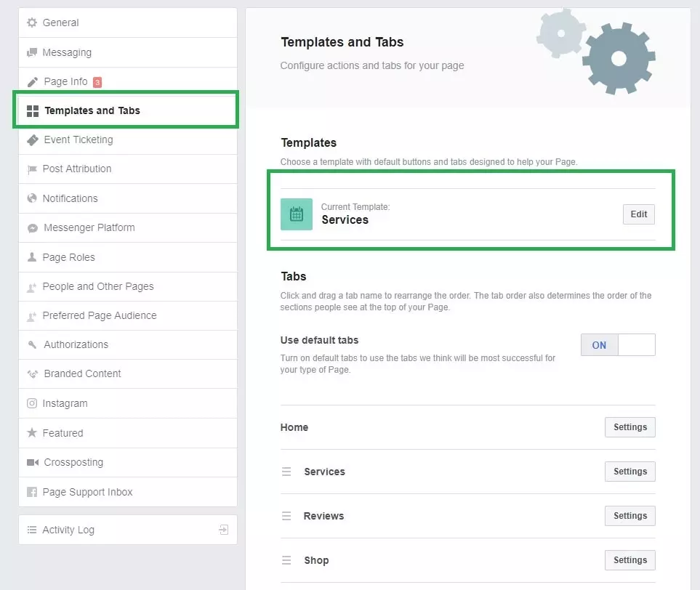Open Preferred Page Audience settings
Image resolution: width=700 pixels, height=590 pixels.
tap(128, 316)
